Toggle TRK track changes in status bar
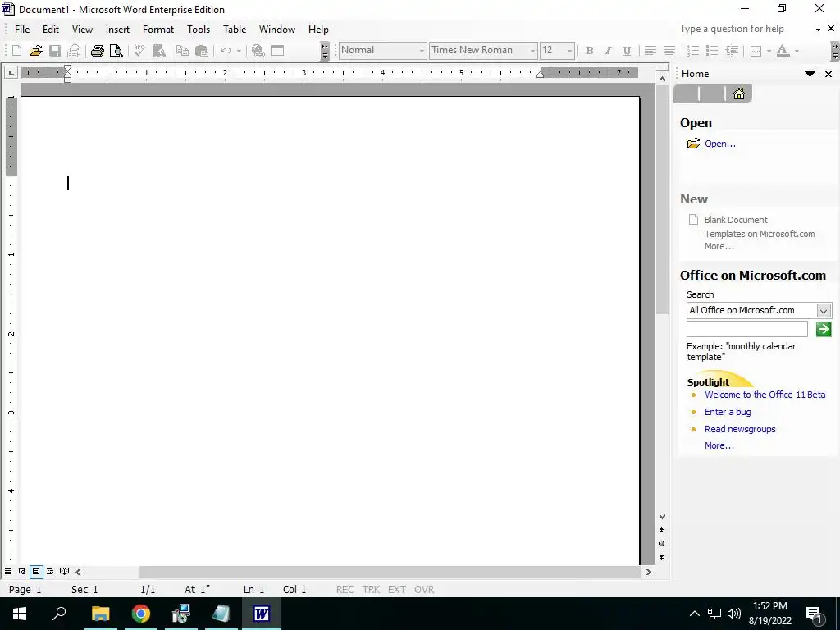 [371, 589]
